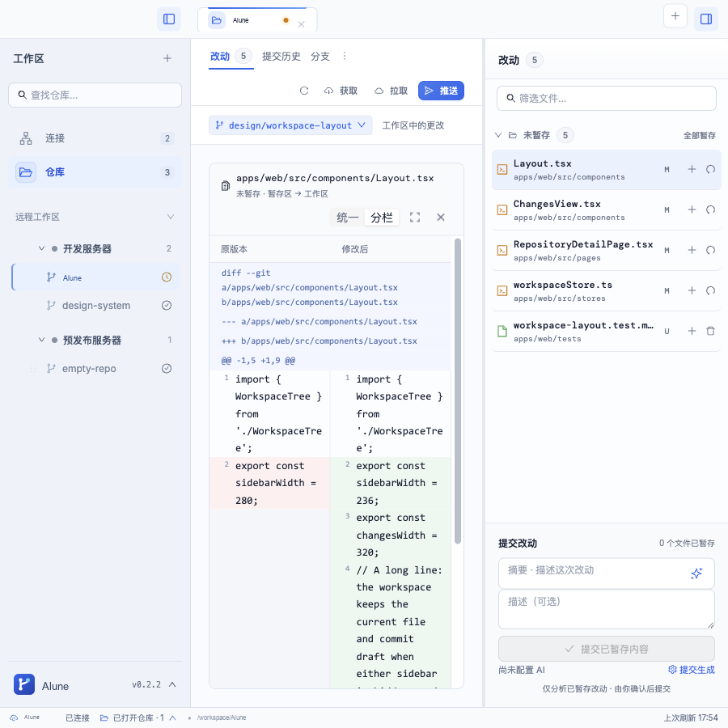Close the Alune tab
The image size is (728, 728).
(x=302, y=24)
